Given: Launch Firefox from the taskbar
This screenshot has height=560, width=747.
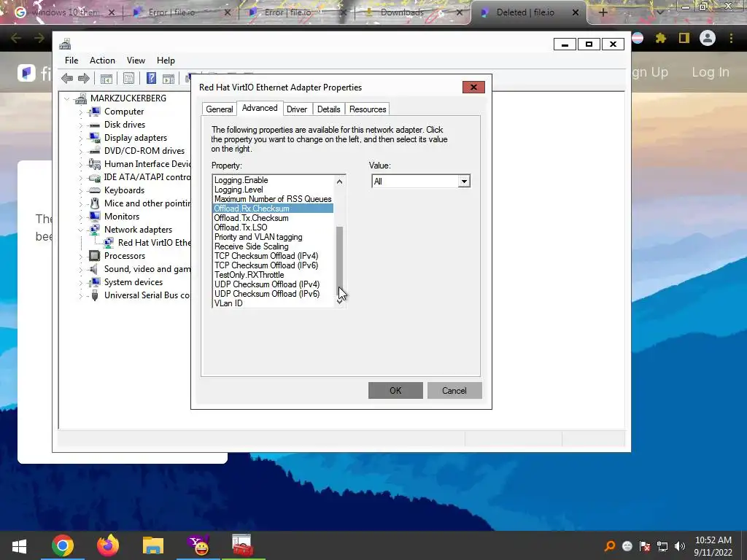Looking at the screenshot, I should [108, 545].
